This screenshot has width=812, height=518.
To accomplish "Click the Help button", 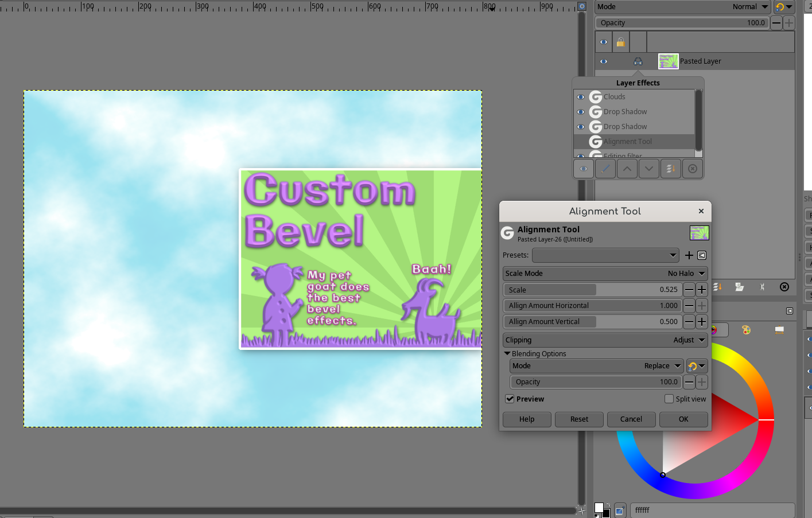I will (527, 419).
